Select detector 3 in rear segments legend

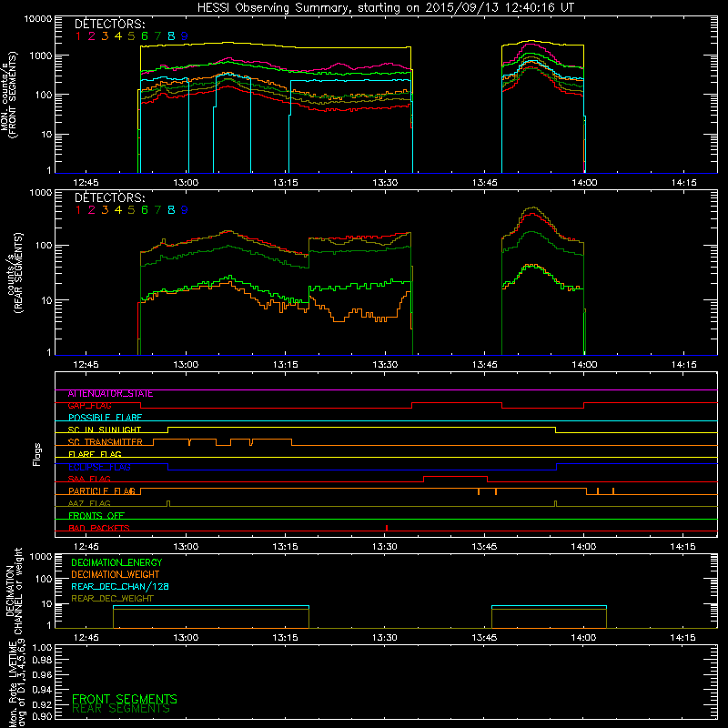tap(105, 210)
